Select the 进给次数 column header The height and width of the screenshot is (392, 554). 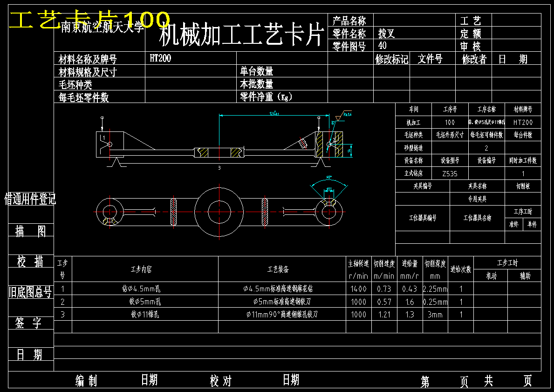click(461, 269)
